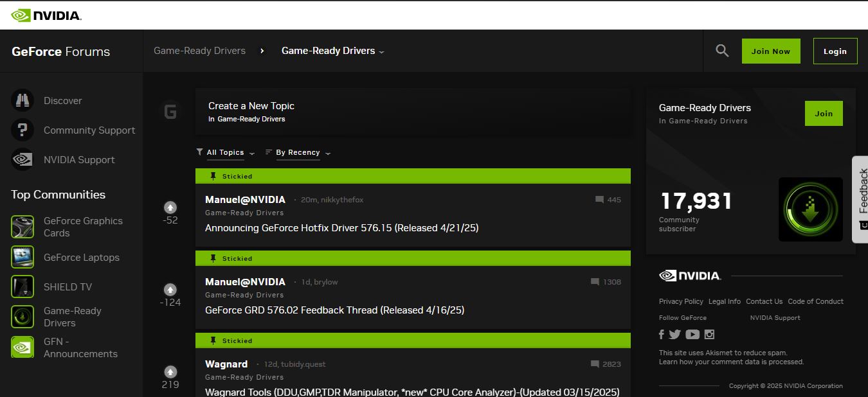
Task: Open GeForce Laptops community icon
Action: (x=23, y=257)
